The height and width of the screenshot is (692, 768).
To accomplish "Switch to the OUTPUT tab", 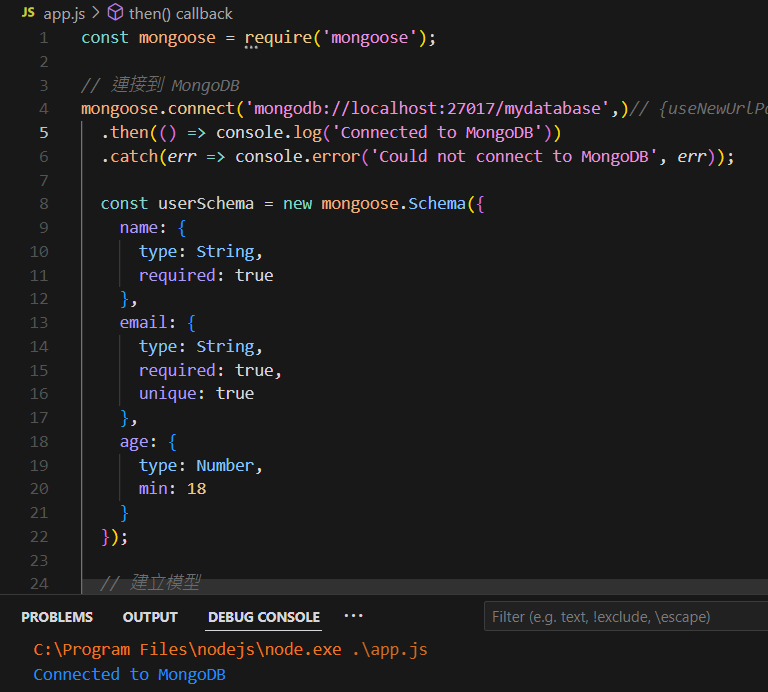I will click(150, 617).
